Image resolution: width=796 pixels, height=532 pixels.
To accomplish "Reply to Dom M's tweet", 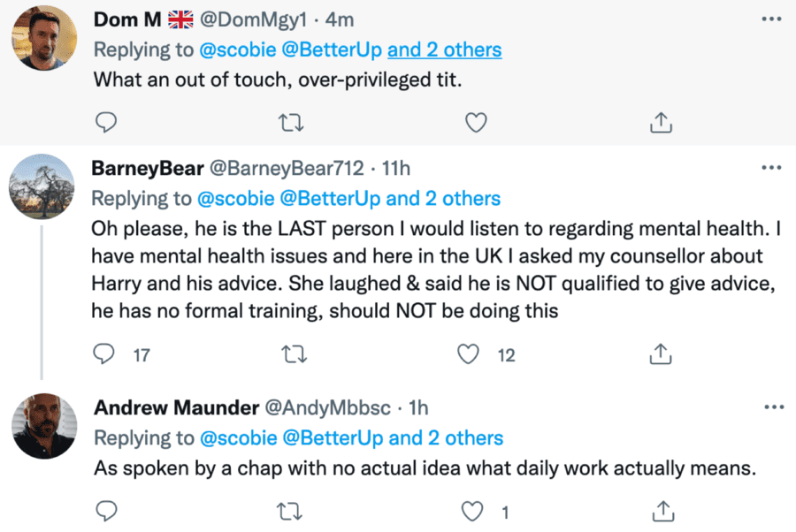I will (x=105, y=123).
